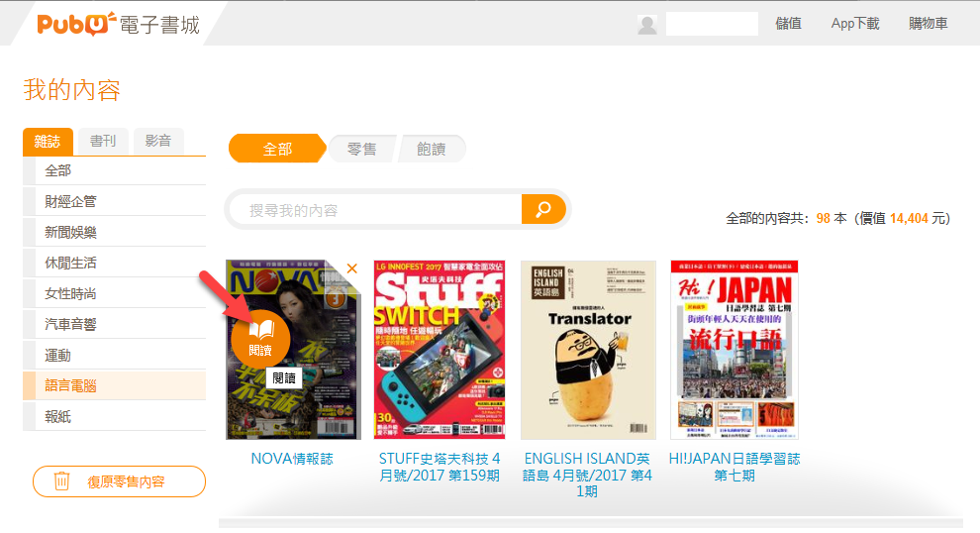
Task: Focus the 搜尋我的內容 search field
Action: [x=375, y=210]
